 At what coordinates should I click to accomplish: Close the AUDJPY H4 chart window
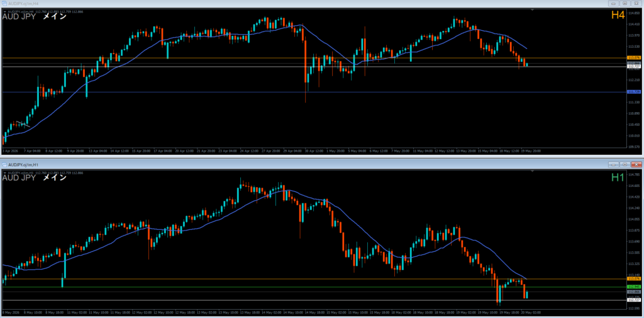[x=636, y=3]
